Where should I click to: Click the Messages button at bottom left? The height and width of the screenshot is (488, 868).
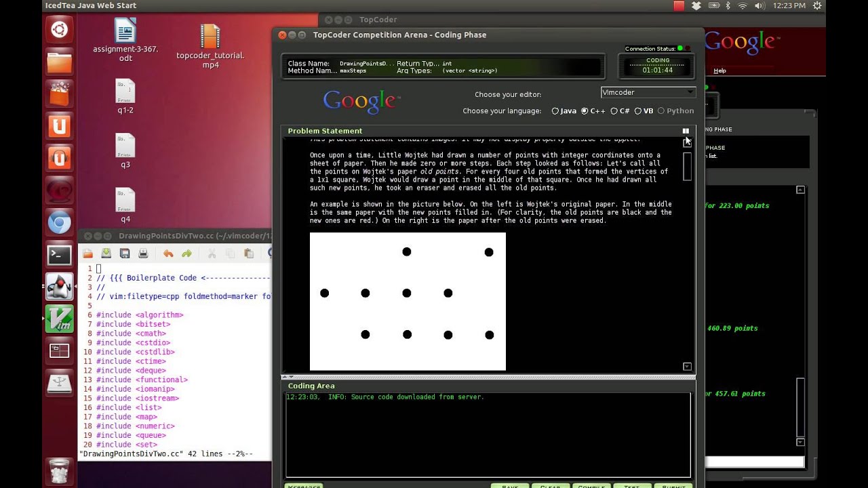pos(303,485)
